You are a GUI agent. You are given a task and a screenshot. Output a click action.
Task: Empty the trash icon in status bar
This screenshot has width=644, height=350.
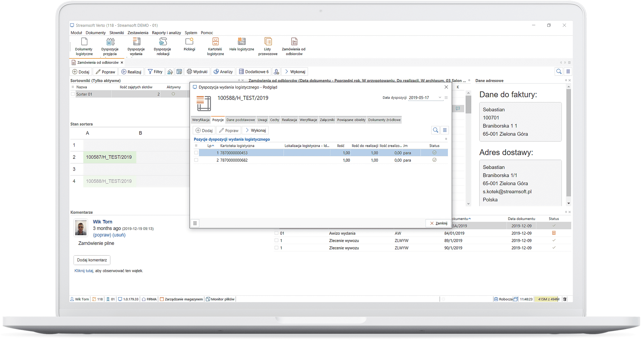[565, 299]
